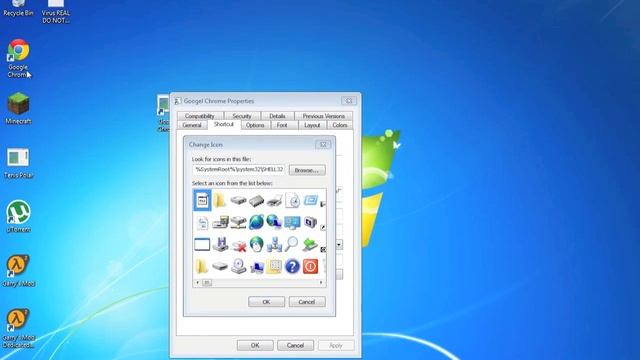640x360 pixels.
Task: Pick the hard drive icon next to top-row folder
Action: [x=238, y=200]
